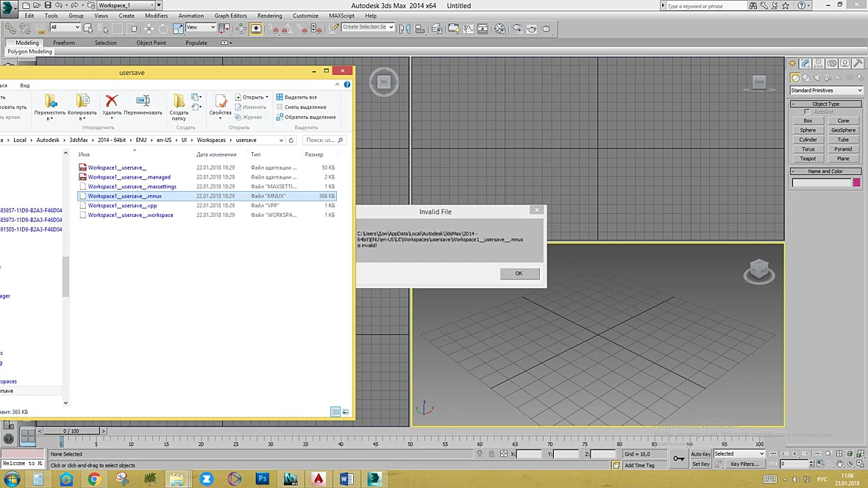Click the large Set Keys key icon

tap(679, 459)
